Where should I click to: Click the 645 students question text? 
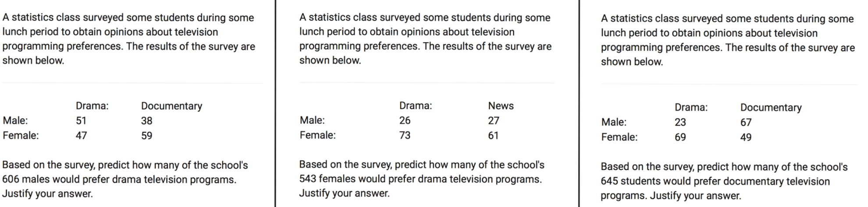(x=724, y=181)
